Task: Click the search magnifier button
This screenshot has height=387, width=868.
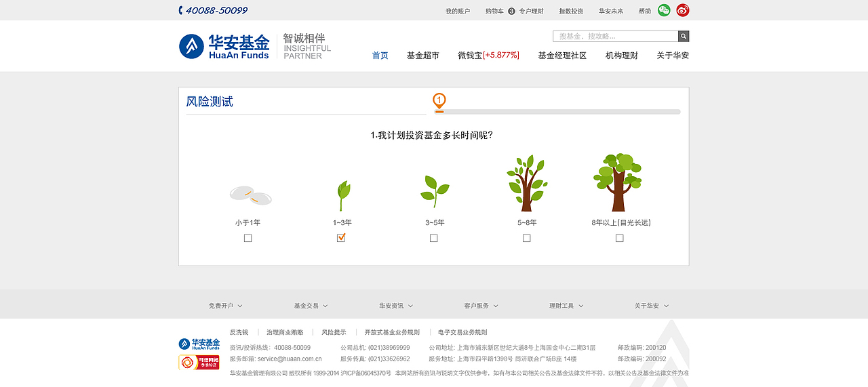Action: point(684,36)
